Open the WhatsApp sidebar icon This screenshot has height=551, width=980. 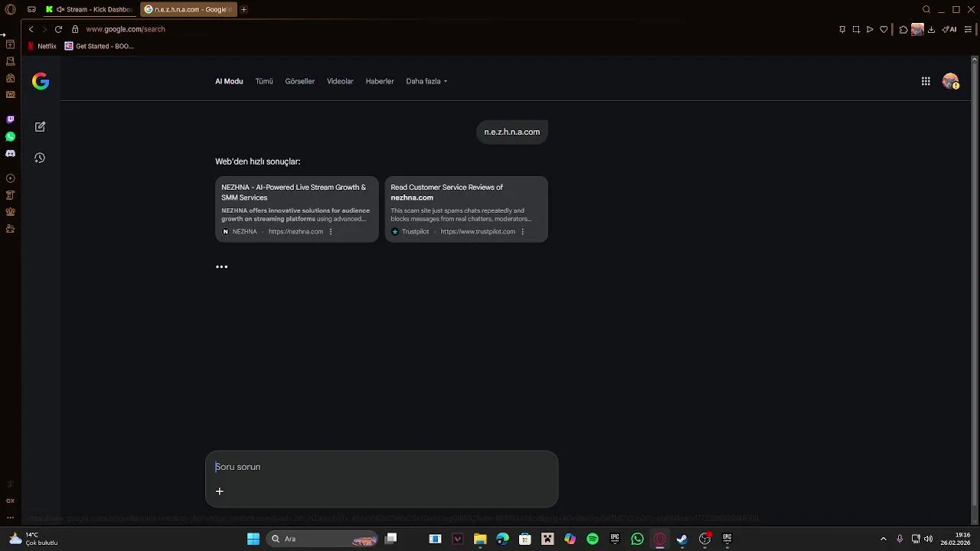click(11, 136)
